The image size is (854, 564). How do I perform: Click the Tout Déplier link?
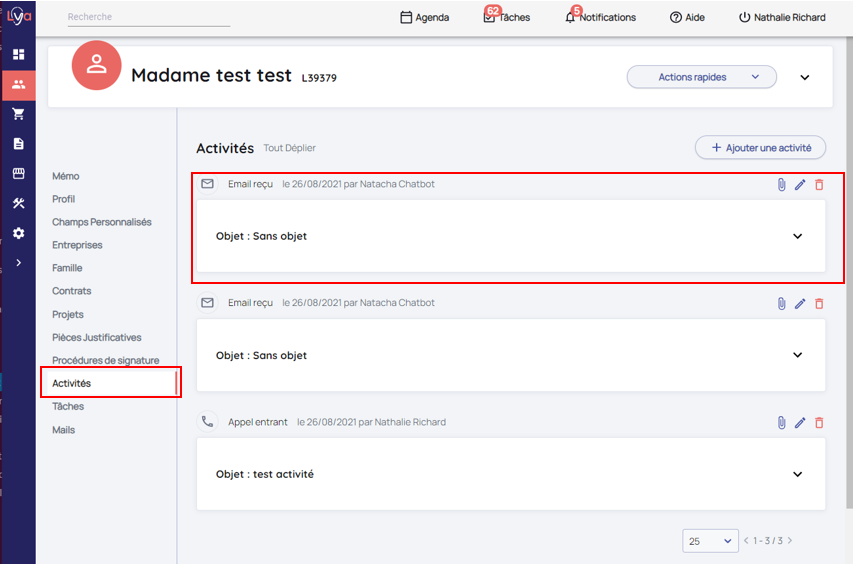tap(289, 148)
